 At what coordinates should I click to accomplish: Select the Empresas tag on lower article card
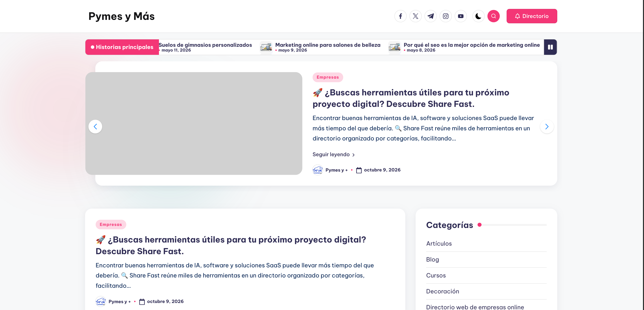(111, 224)
